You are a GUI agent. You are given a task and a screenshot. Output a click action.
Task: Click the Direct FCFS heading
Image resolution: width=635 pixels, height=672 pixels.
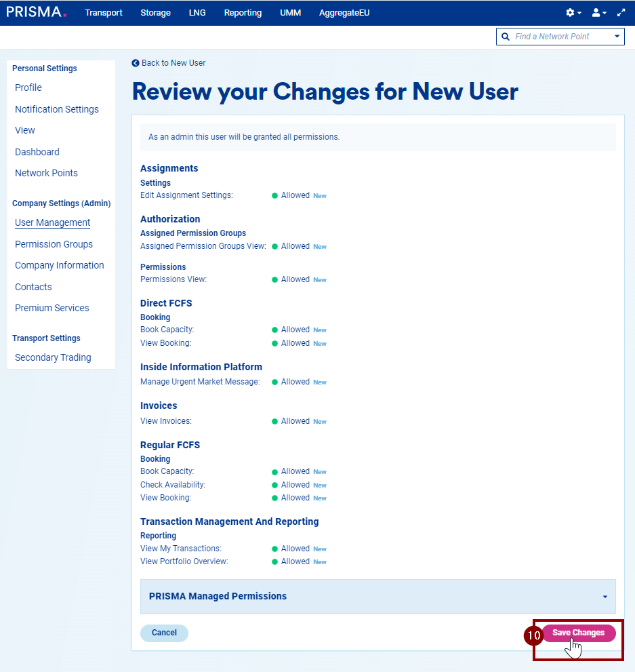tap(166, 303)
